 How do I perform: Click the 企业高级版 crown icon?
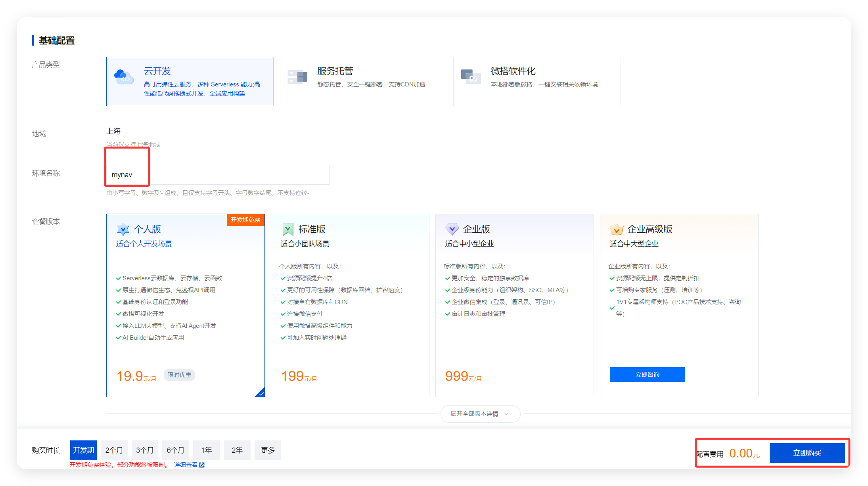point(616,229)
